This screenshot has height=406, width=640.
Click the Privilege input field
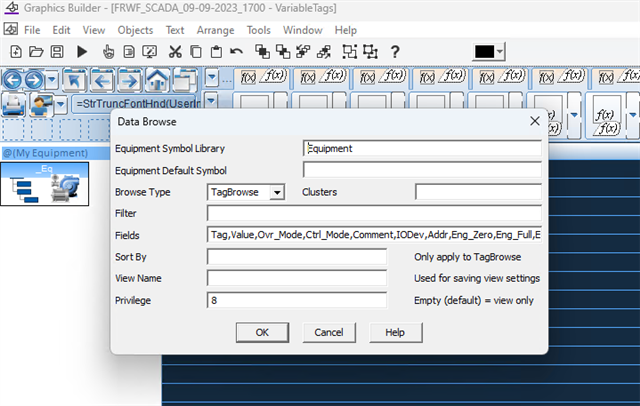296,300
